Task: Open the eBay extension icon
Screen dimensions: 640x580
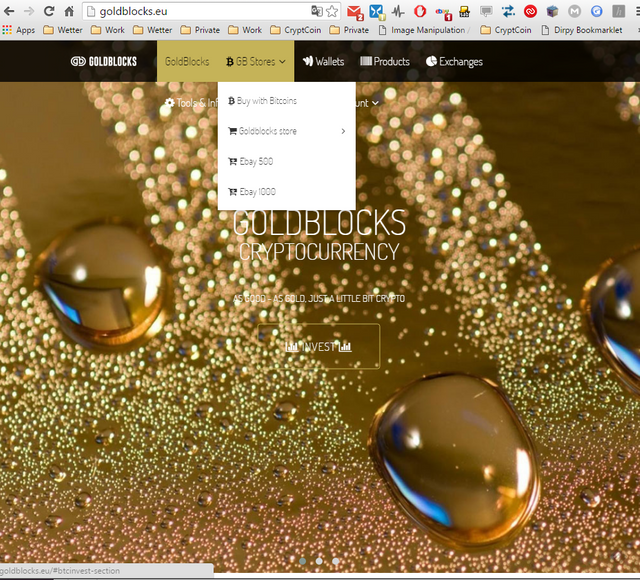Action: pos(443,13)
